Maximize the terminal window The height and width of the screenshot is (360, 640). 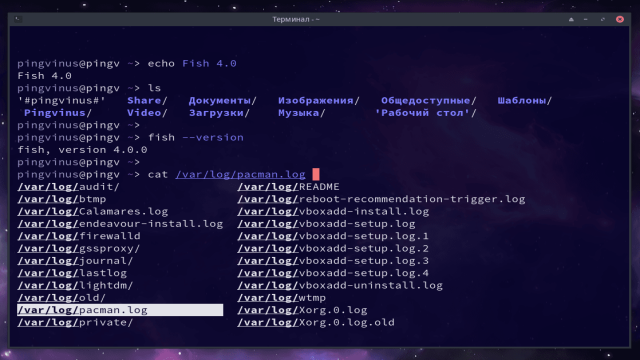pos(602,19)
